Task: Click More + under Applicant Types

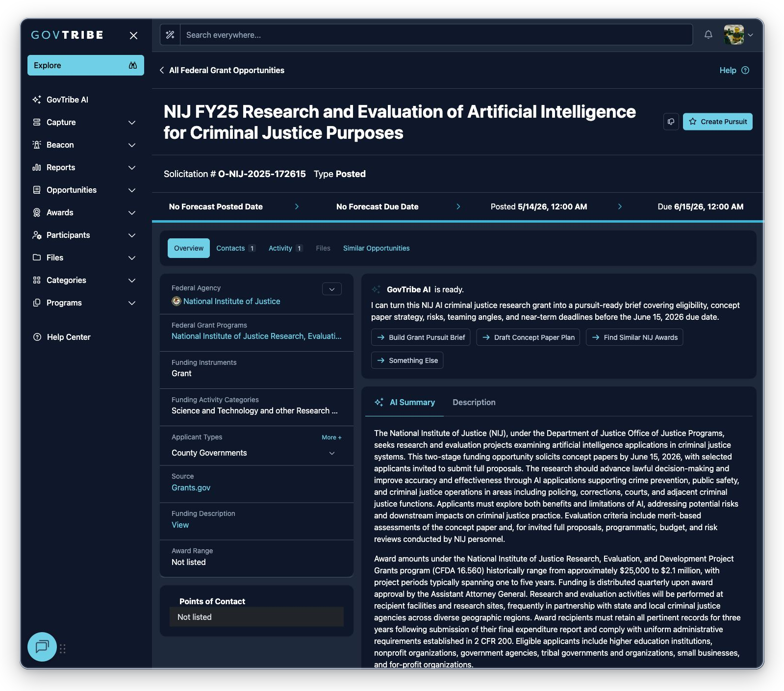Action: (x=331, y=437)
